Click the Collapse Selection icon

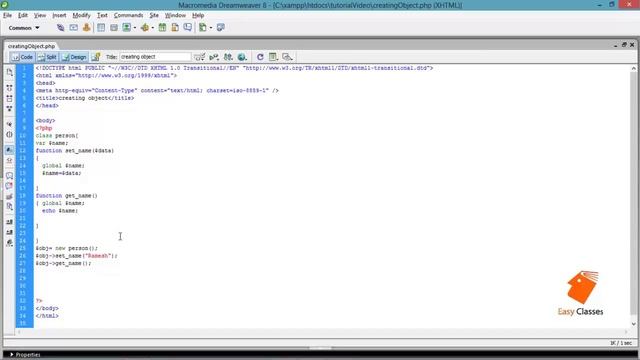(x=9, y=98)
